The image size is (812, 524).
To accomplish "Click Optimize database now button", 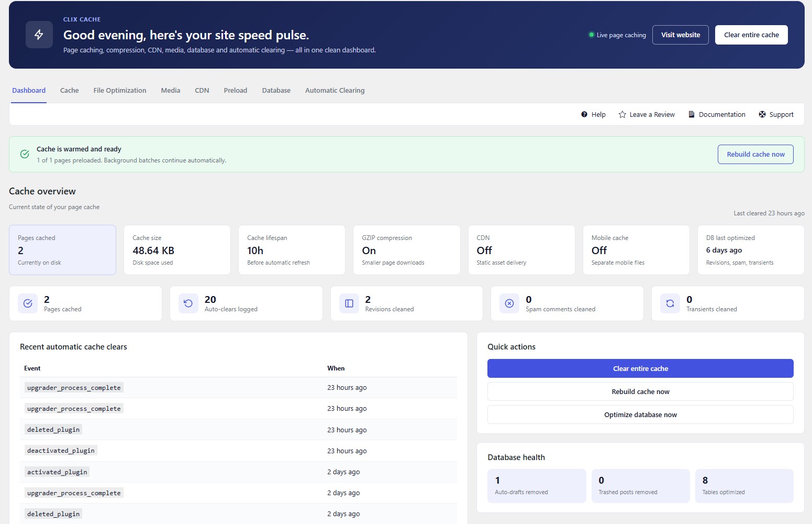I will (x=640, y=414).
